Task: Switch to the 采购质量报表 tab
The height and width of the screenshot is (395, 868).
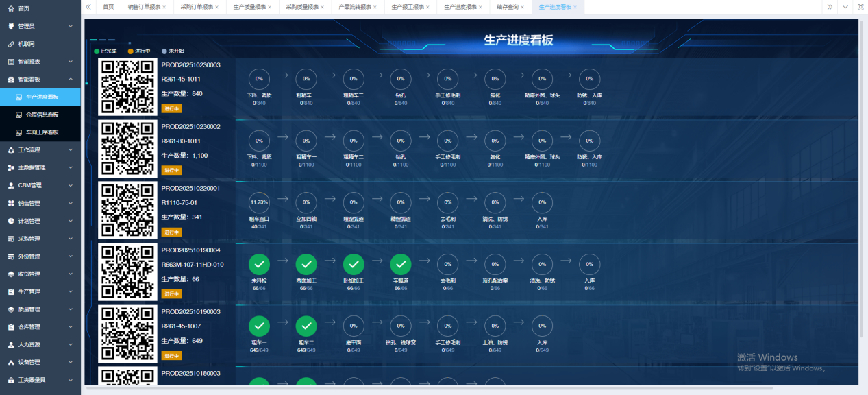Action: pyautogui.click(x=306, y=7)
